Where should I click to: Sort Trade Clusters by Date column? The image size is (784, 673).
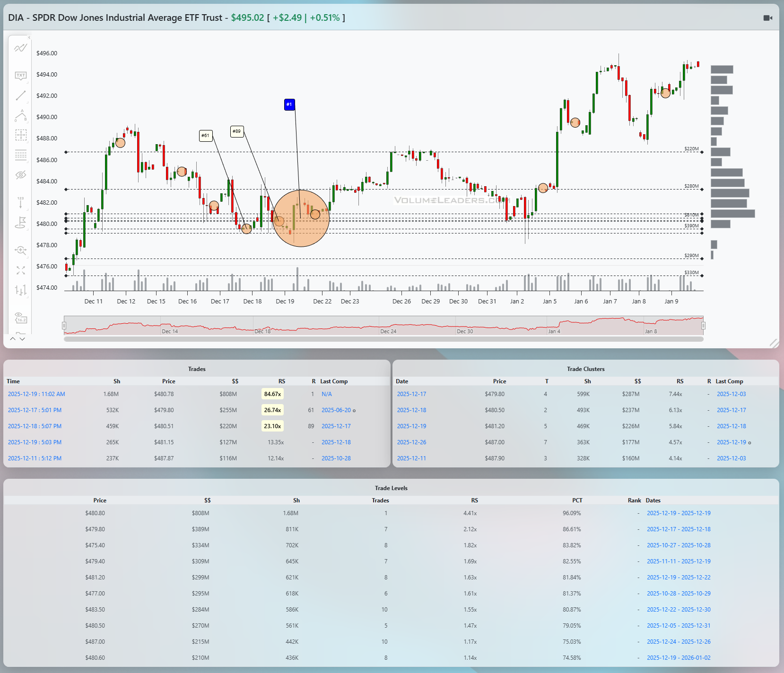coord(402,381)
